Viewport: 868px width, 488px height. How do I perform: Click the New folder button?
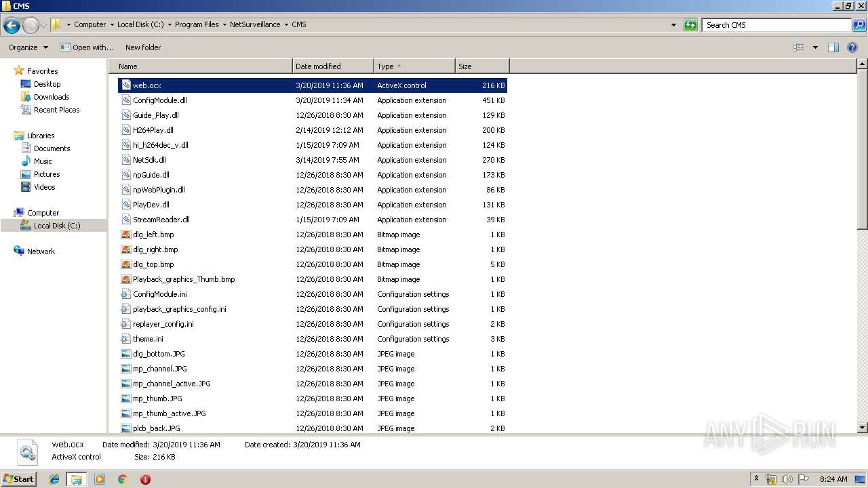pos(143,47)
